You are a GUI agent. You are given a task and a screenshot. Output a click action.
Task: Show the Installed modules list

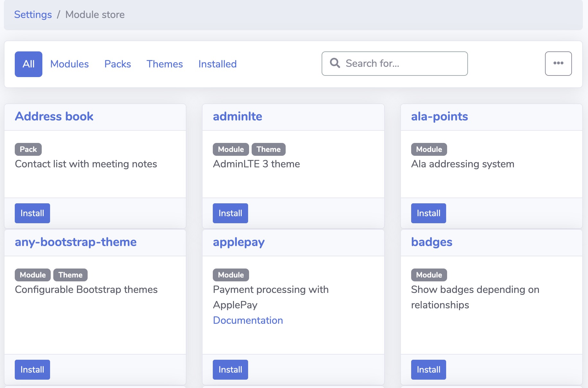217,64
